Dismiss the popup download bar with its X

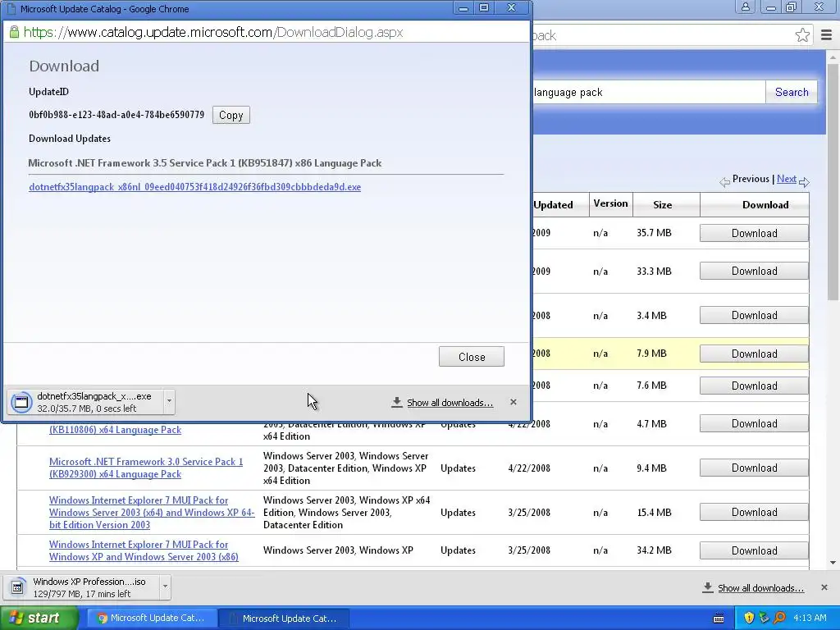coord(514,402)
